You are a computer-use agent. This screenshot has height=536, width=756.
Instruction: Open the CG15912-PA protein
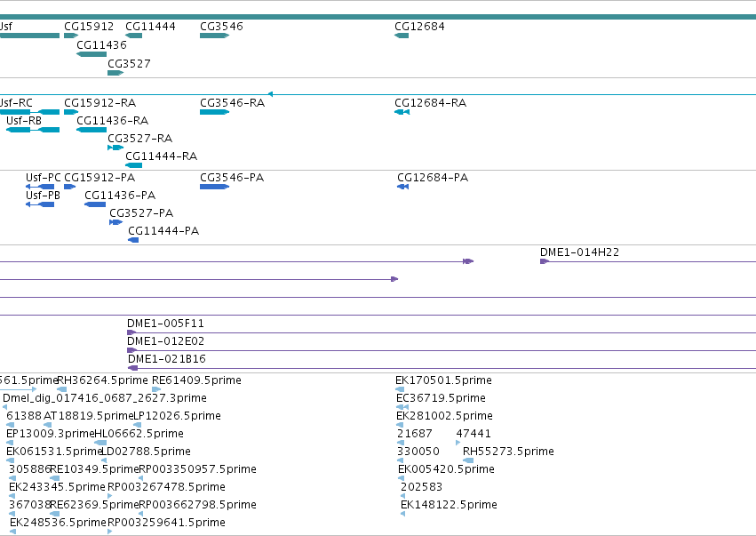tap(70, 187)
